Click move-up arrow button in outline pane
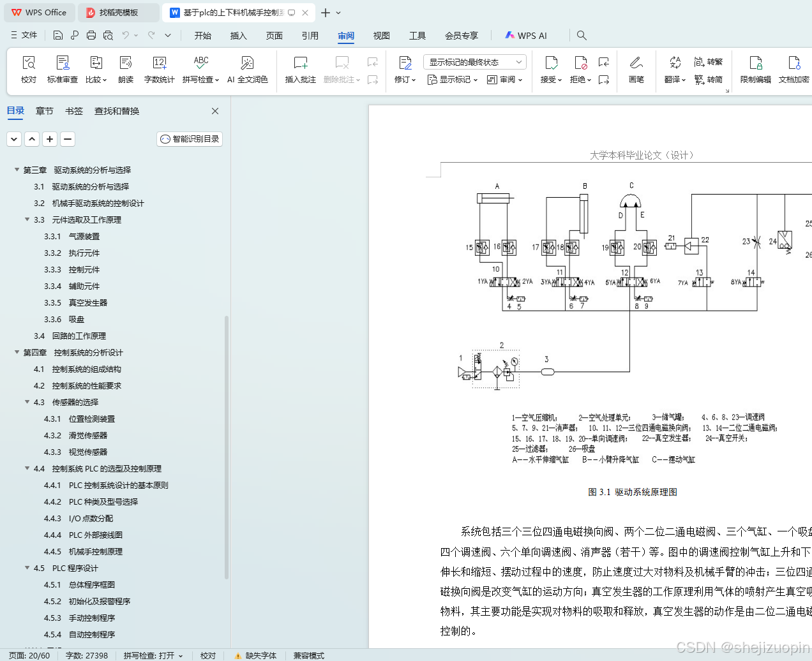The height and width of the screenshot is (661, 812). point(32,138)
